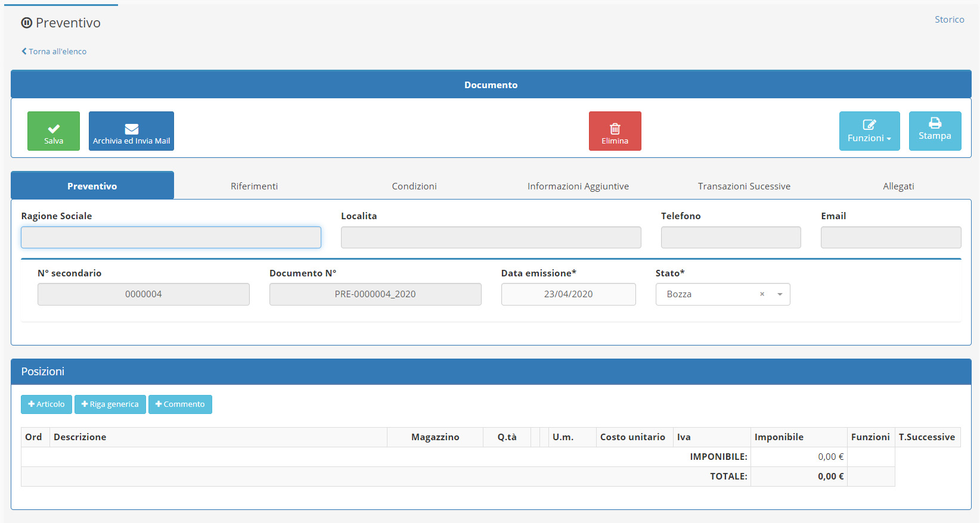The width and height of the screenshot is (980, 523).
Task: Click the Preventivo page title icon
Action: point(27,23)
